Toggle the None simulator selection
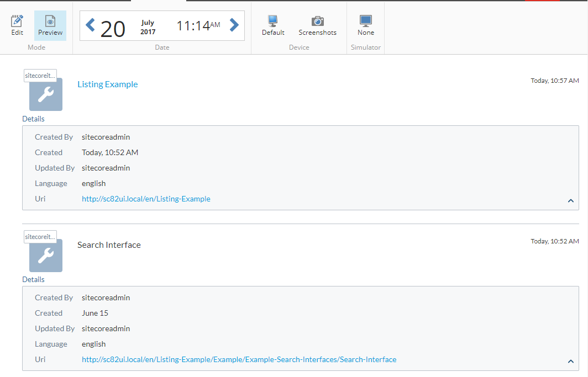 pos(365,24)
